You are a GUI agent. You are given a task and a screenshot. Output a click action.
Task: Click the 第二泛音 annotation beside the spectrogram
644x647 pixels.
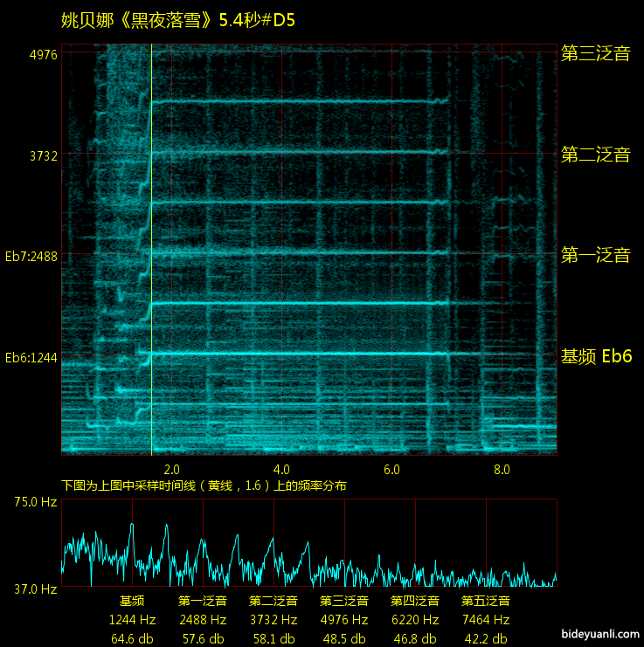click(x=595, y=155)
